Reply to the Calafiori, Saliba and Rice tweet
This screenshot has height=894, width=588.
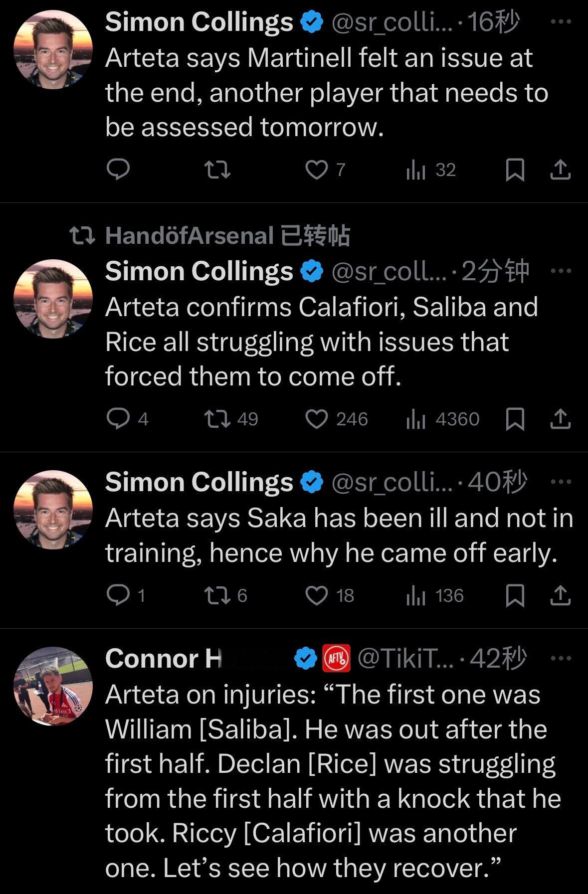pyautogui.click(x=118, y=419)
